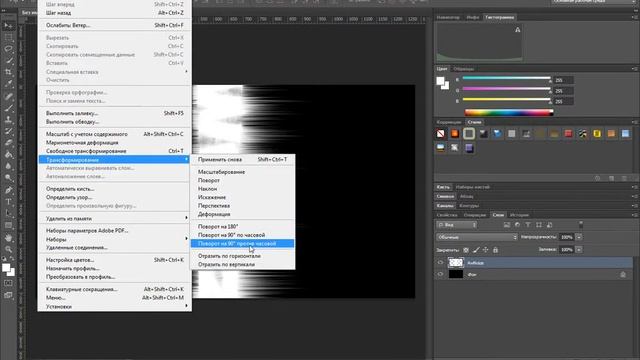
Task: Toggle lock image pixels brush icon
Action: (476, 250)
